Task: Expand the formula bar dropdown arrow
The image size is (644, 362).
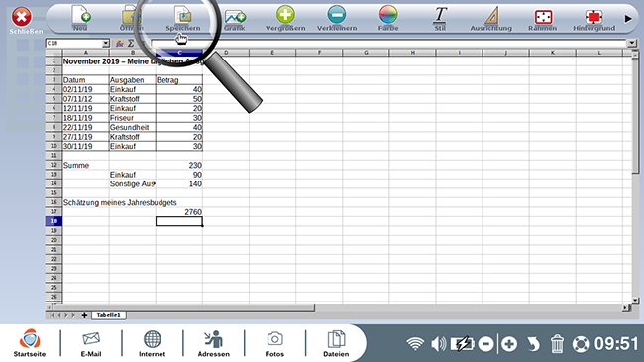Action: 631,43
